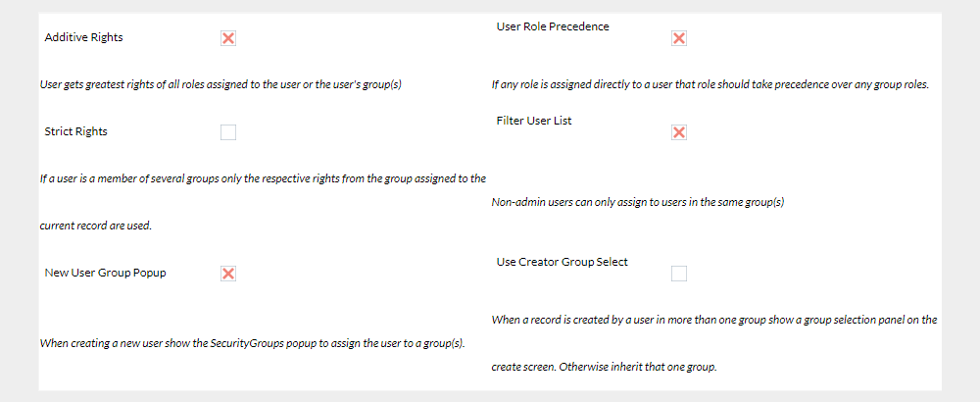Image resolution: width=980 pixels, height=402 pixels.
Task: Enable the Strict Rights checkbox
Action: click(228, 132)
